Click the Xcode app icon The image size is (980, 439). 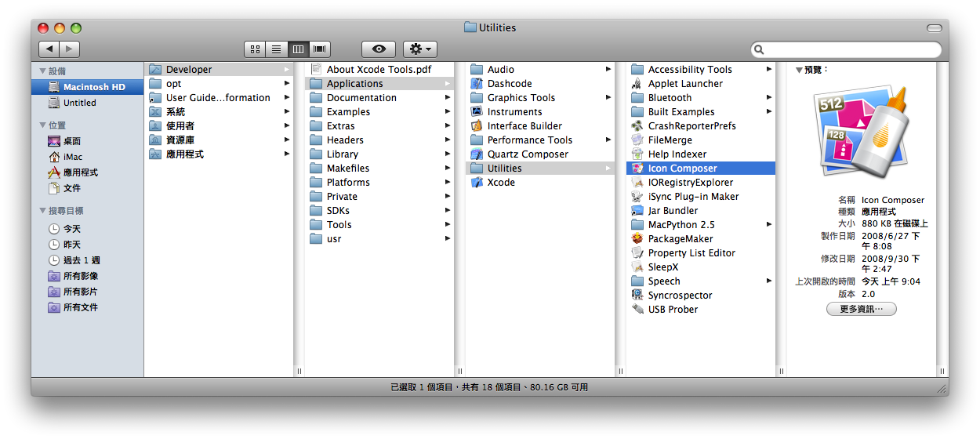(477, 183)
